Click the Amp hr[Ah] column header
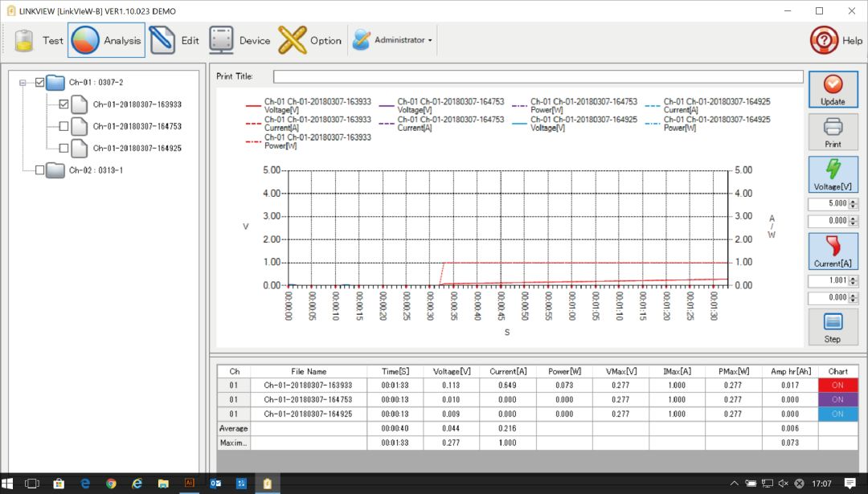The width and height of the screenshot is (868, 494). (x=790, y=371)
